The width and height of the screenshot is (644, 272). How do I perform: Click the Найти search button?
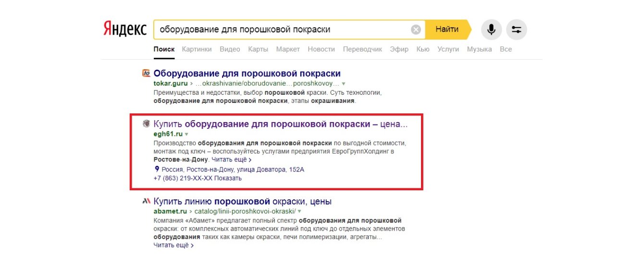(x=448, y=29)
